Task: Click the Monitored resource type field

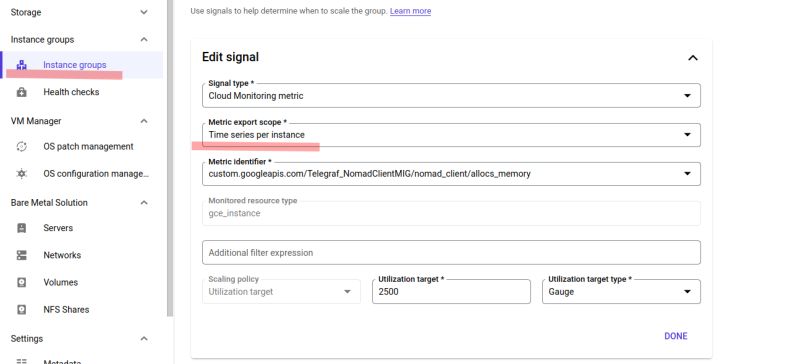Action: [451, 213]
